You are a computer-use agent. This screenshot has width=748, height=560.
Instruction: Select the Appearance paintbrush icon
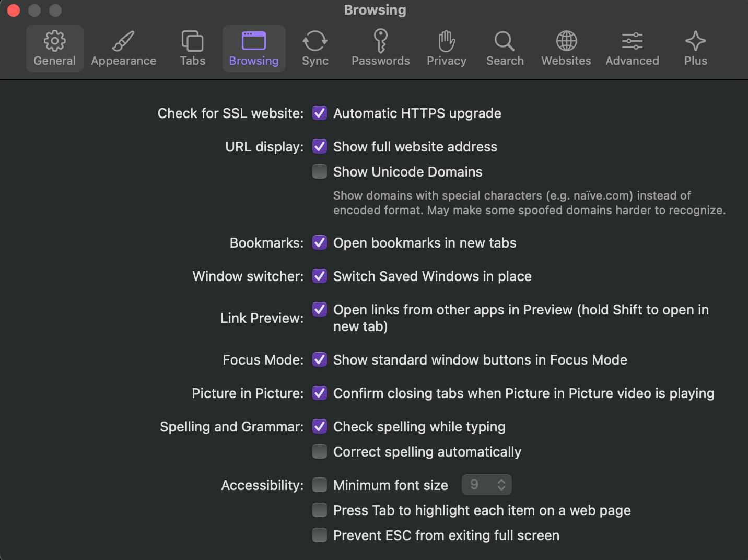pyautogui.click(x=123, y=41)
